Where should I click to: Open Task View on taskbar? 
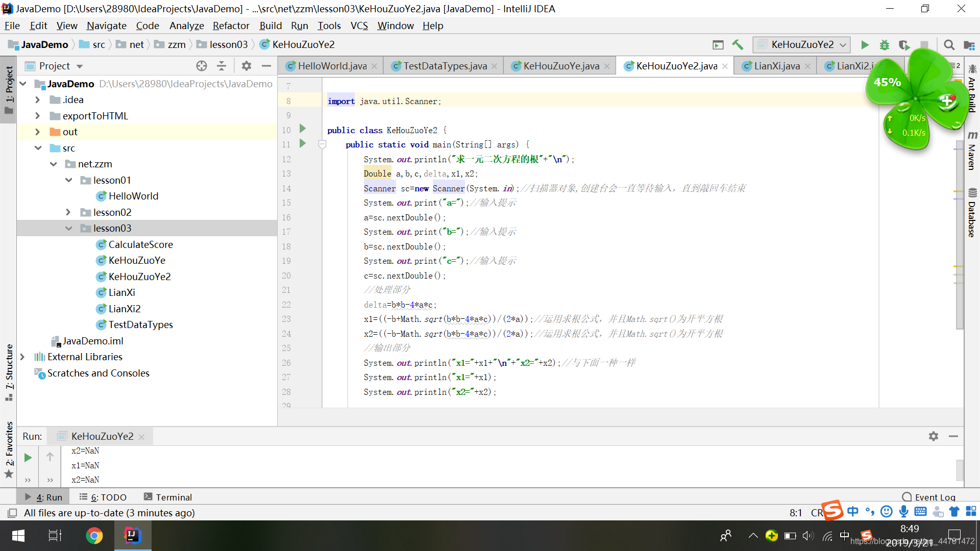click(x=55, y=536)
